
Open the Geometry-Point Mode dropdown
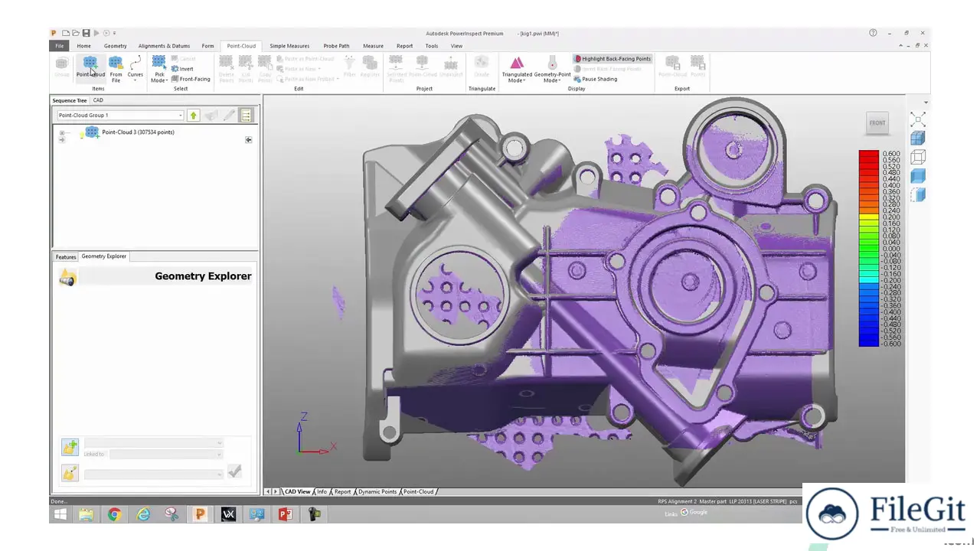pyautogui.click(x=552, y=69)
